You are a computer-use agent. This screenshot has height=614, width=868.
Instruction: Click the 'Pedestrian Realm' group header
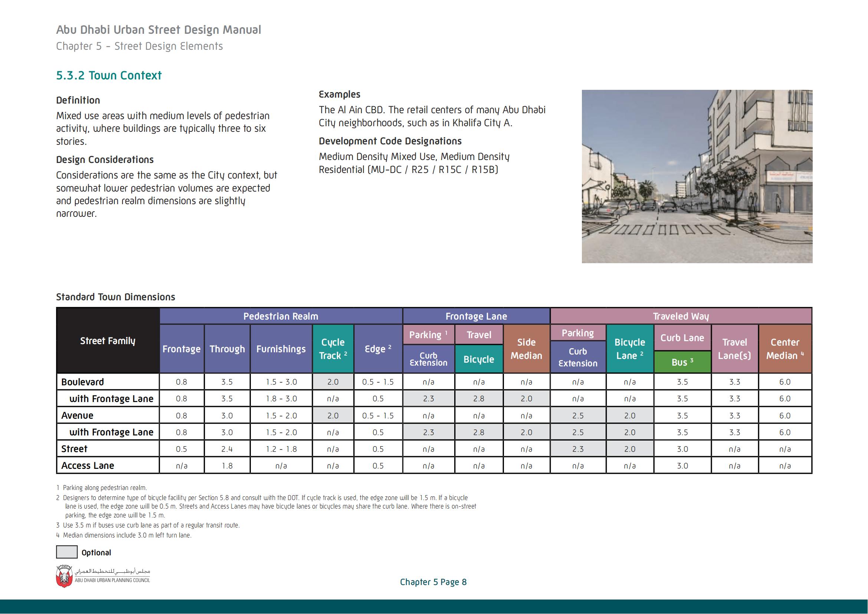pyautogui.click(x=281, y=316)
